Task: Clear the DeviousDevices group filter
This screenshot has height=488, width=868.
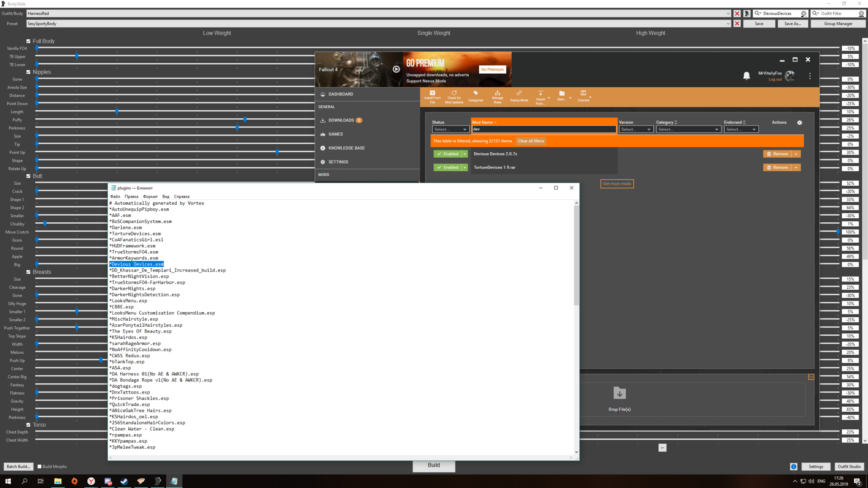Action: 803,14
